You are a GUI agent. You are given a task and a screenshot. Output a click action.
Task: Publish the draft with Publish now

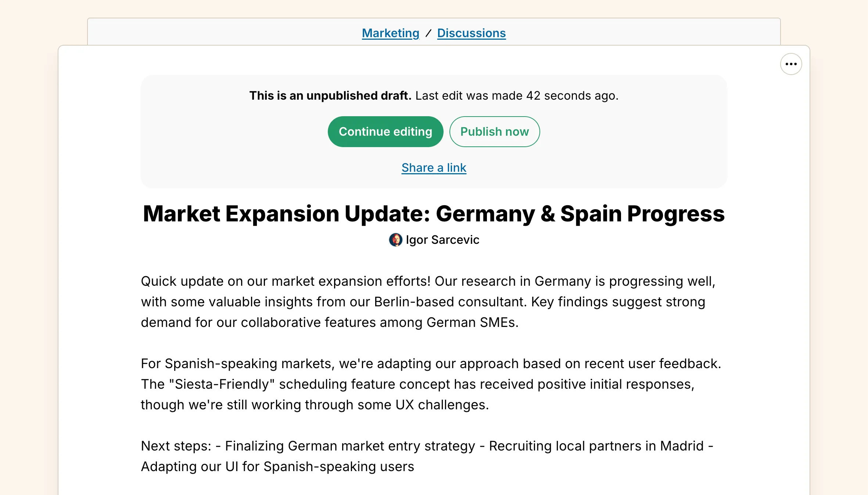(494, 132)
